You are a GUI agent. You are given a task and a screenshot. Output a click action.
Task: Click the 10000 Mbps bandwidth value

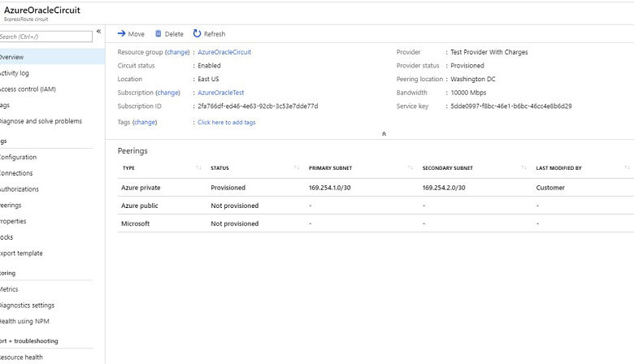468,93
